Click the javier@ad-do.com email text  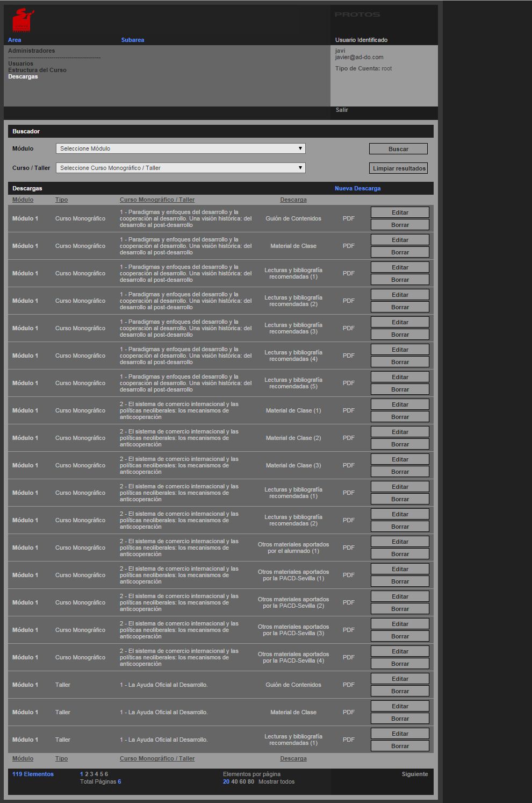[360, 57]
